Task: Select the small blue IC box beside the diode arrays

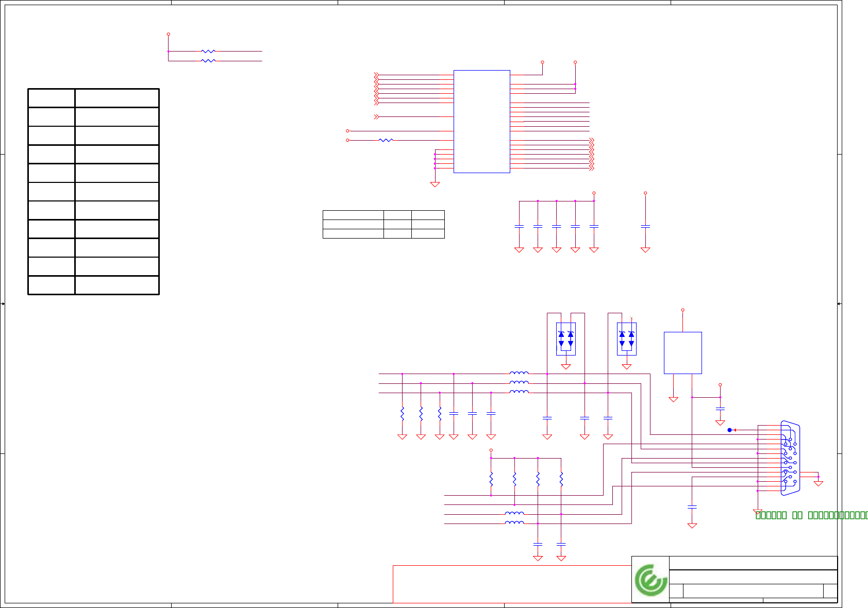Action: point(683,353)
